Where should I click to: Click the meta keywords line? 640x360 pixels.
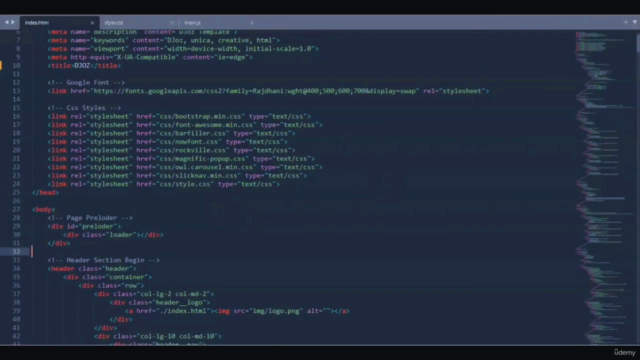[164, 40]
